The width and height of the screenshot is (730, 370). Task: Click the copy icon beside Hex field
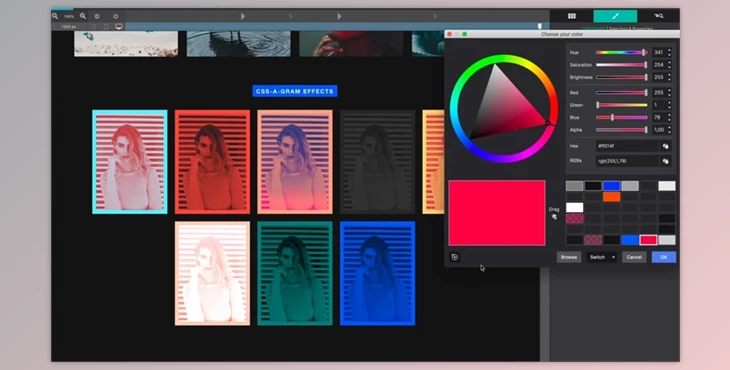coord(665,146)
